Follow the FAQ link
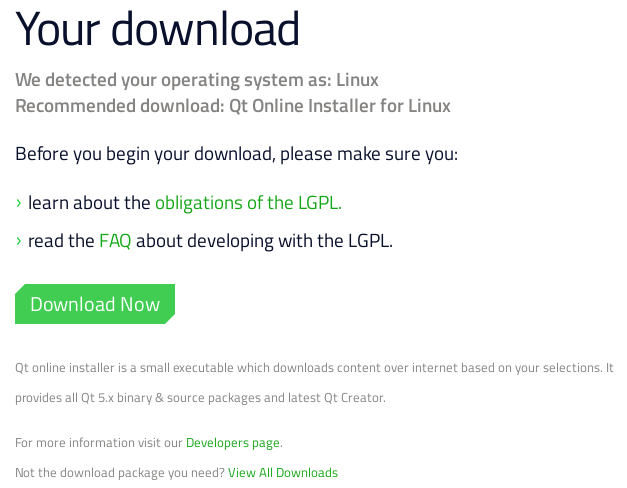The height and width of the screenshot is (488, 627). (x=115, y=241)
